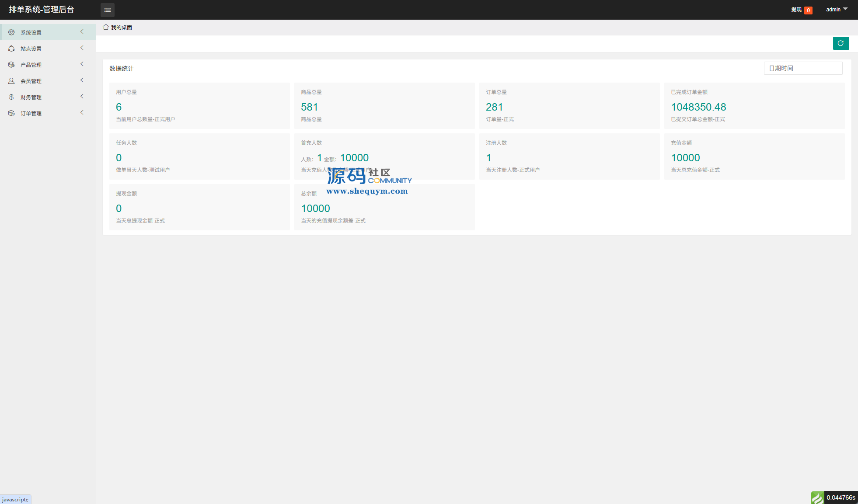Image resolution: width=858 pixels, height=504 pixels.
Task: Click the 系统设置 gear icon
Action: 11,32
